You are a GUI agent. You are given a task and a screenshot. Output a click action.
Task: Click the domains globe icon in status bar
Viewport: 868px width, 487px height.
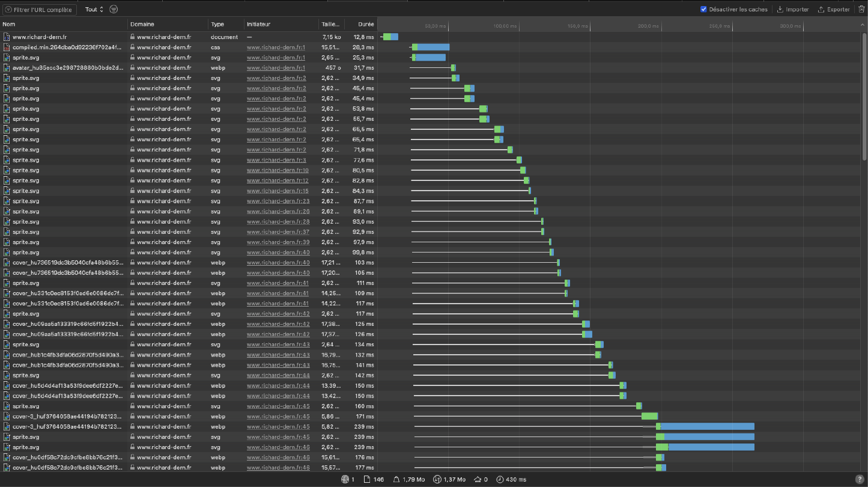(345, 479)
